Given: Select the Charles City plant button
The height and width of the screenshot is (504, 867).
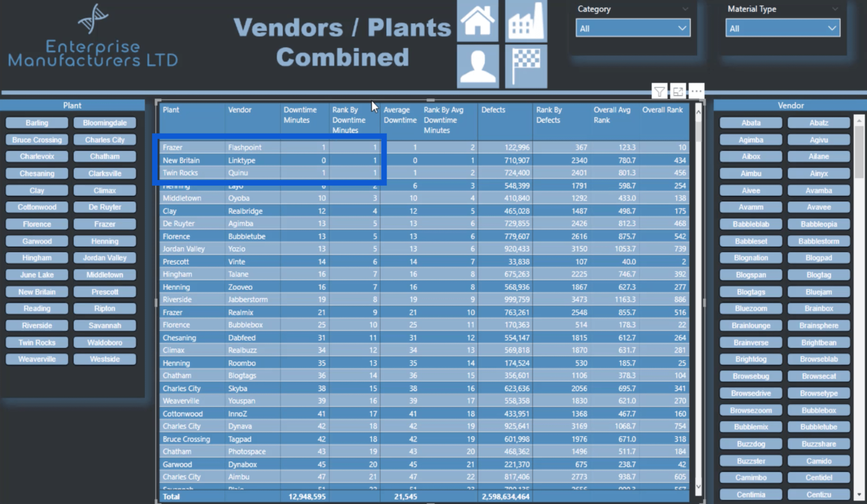Looking at the screenshot, I should point(105,140).
